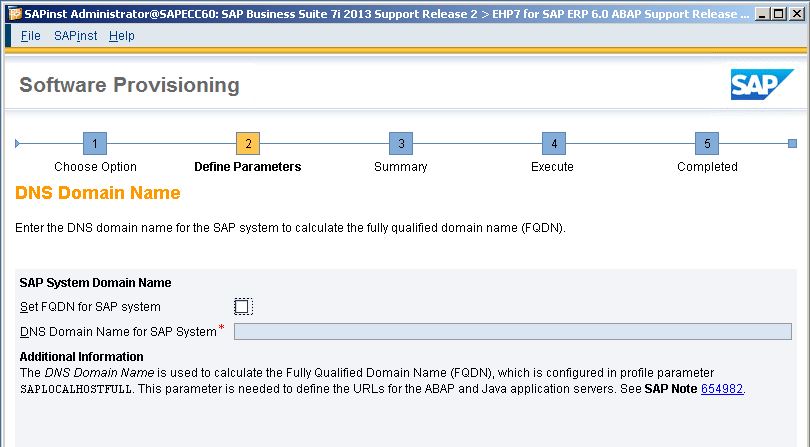Focus the DNS Domain Name input field
Viewport: 810px width, 447px height.
tap(512, 331)
